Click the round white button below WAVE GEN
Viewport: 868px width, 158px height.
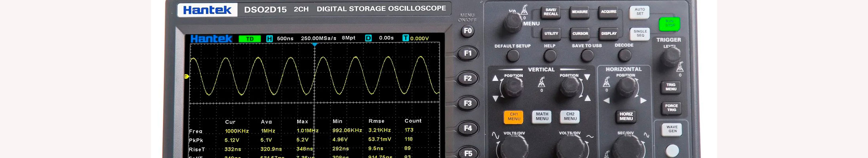pyautogui.click(x=672, y=150)
